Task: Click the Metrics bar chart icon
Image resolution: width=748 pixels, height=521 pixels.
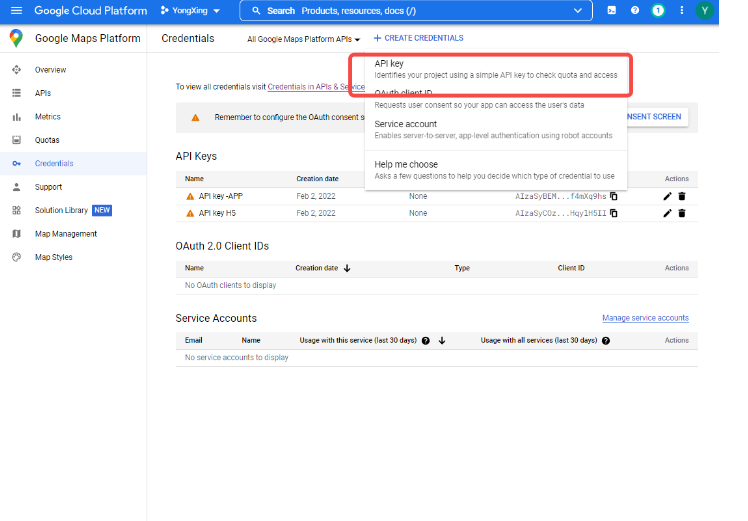Action: click(x=17, y=116)
